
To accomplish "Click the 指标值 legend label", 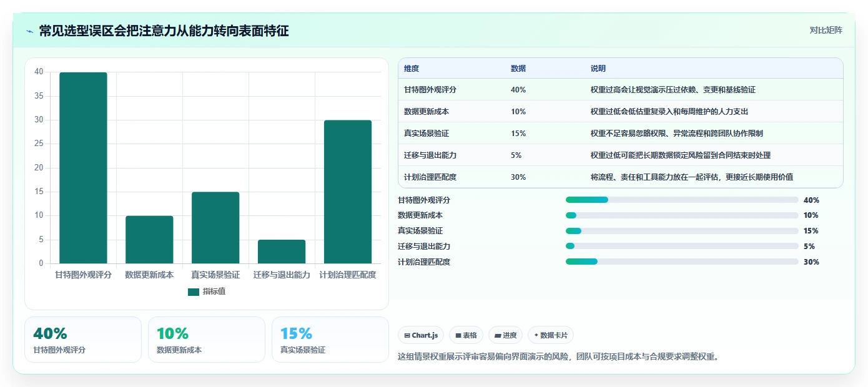I will [x=214, y=291].
